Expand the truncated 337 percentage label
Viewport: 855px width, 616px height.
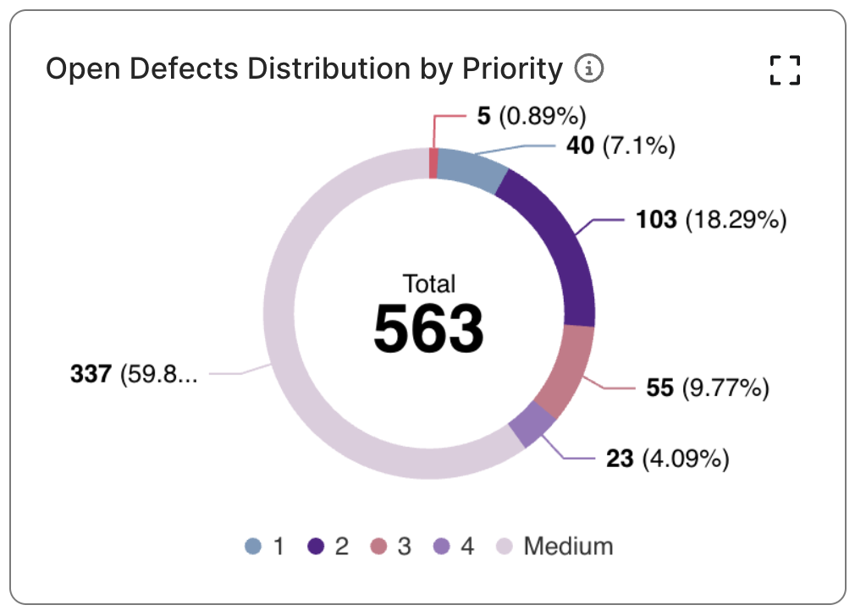pos(134,373)
